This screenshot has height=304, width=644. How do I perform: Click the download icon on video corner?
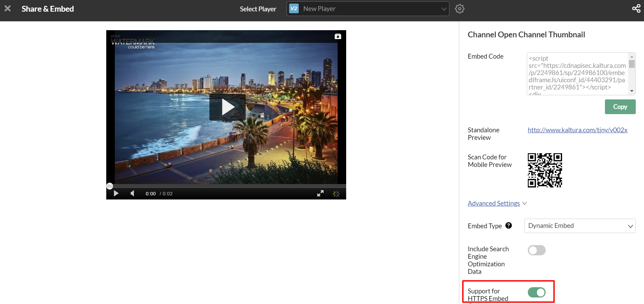pyautogui.click(x=338, y=36)
